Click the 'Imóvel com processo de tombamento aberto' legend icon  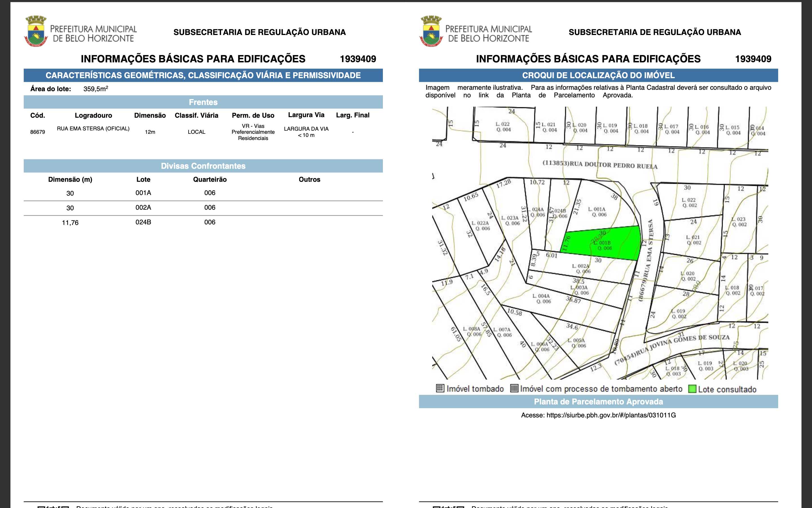514,388
